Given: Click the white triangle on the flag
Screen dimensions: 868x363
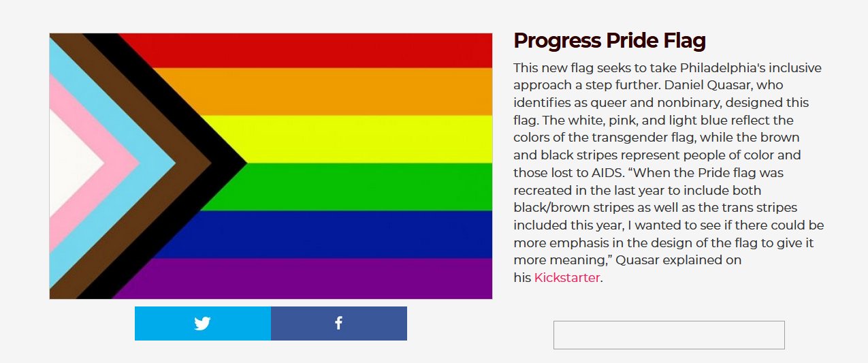Looking at the screenshot, I should [x=71, y=163].
